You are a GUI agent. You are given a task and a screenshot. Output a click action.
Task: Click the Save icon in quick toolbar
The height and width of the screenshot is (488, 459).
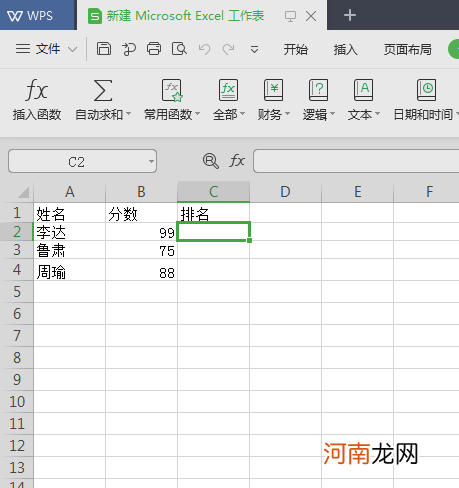coord(104,49)
